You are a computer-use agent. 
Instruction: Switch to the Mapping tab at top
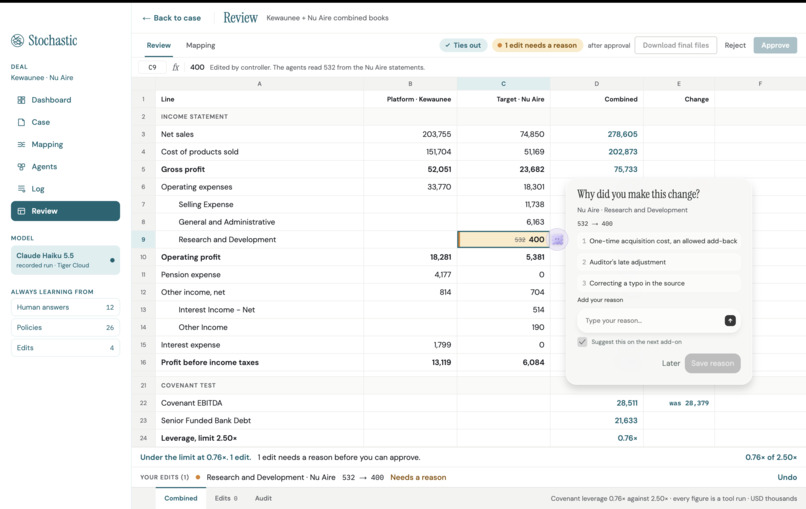pyautogui.click(x=200, y=45)
